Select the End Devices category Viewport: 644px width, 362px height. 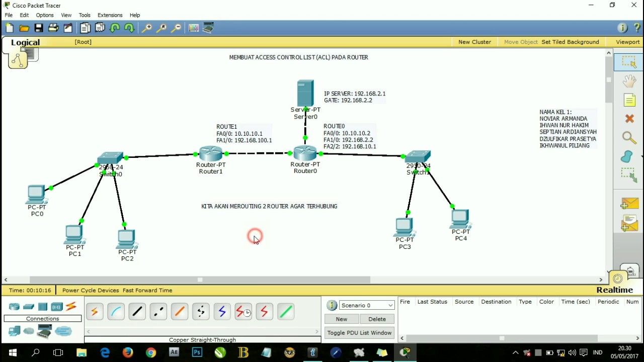tap(15, 331)
